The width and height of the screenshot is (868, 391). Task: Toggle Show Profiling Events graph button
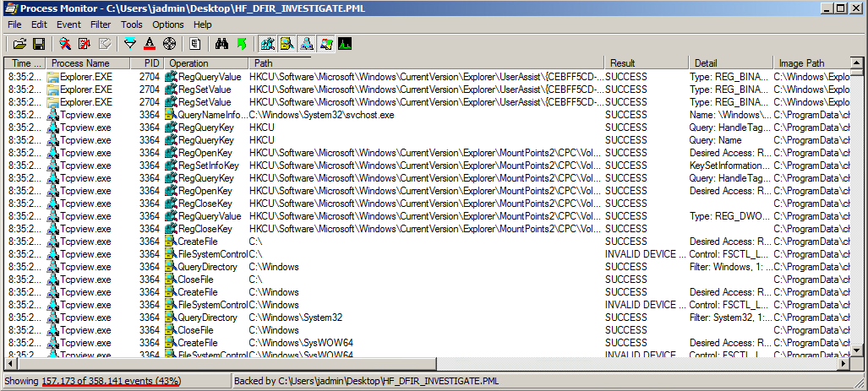tap(345, 44)
